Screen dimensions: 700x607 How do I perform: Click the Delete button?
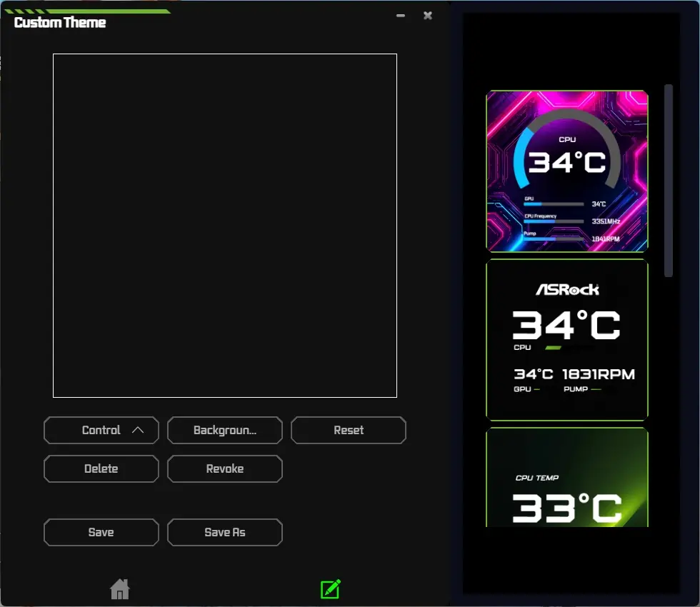point(101,468)
